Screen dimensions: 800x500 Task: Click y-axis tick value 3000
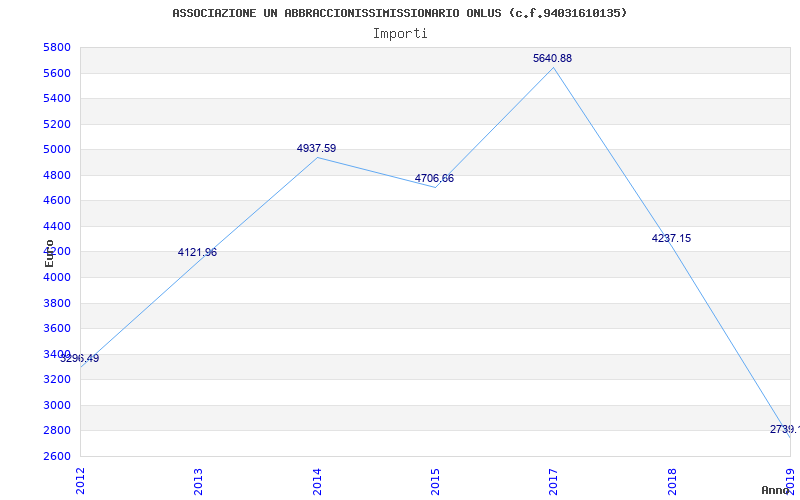57,405
